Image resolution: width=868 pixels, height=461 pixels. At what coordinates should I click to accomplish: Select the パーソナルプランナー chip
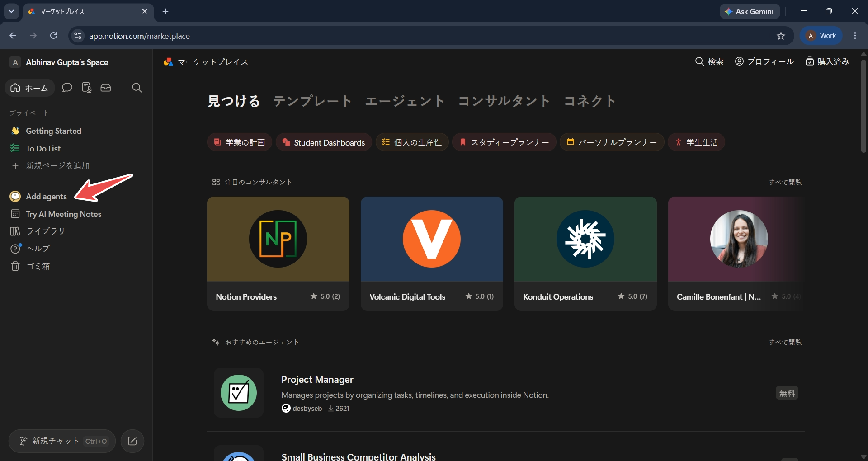tap(612, 142)
